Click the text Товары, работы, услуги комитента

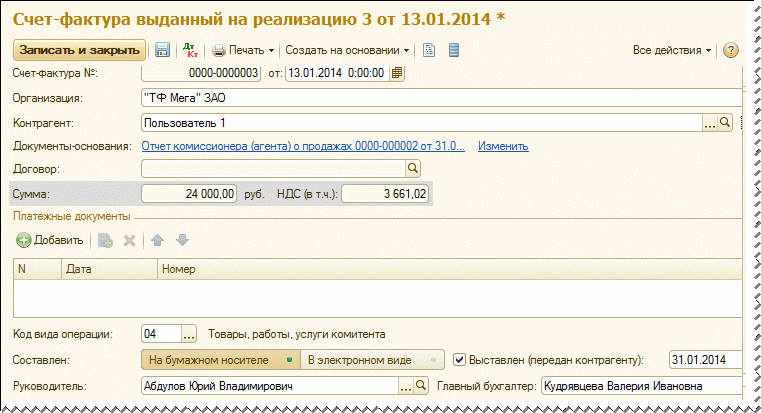(x=297, y=334)
